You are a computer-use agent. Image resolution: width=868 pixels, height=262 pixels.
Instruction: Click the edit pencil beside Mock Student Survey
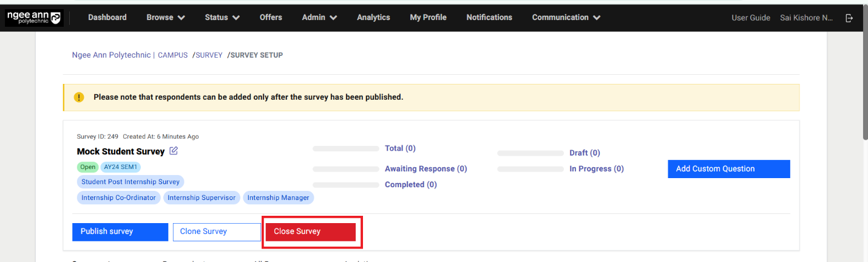click(174, 151)
